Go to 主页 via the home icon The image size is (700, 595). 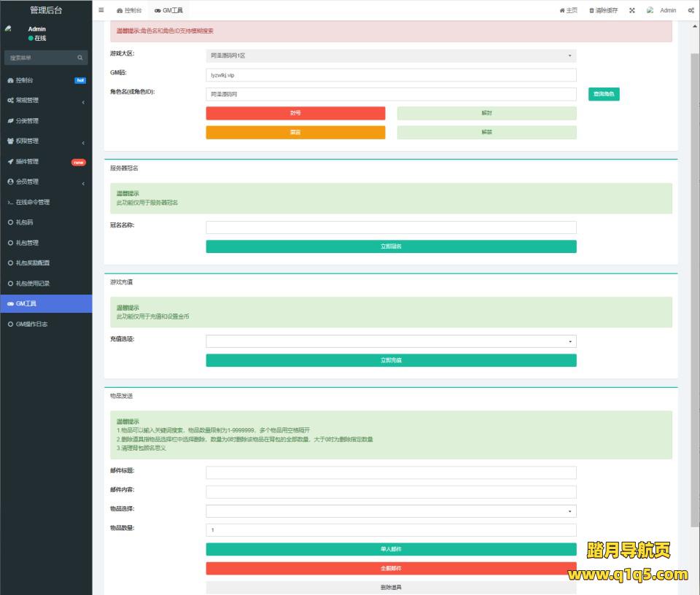point(562,10)
